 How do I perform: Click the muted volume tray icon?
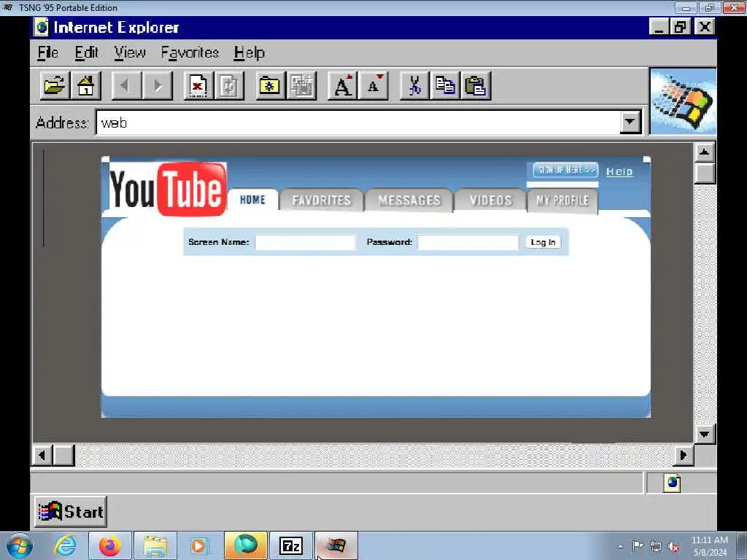[673, 547]
